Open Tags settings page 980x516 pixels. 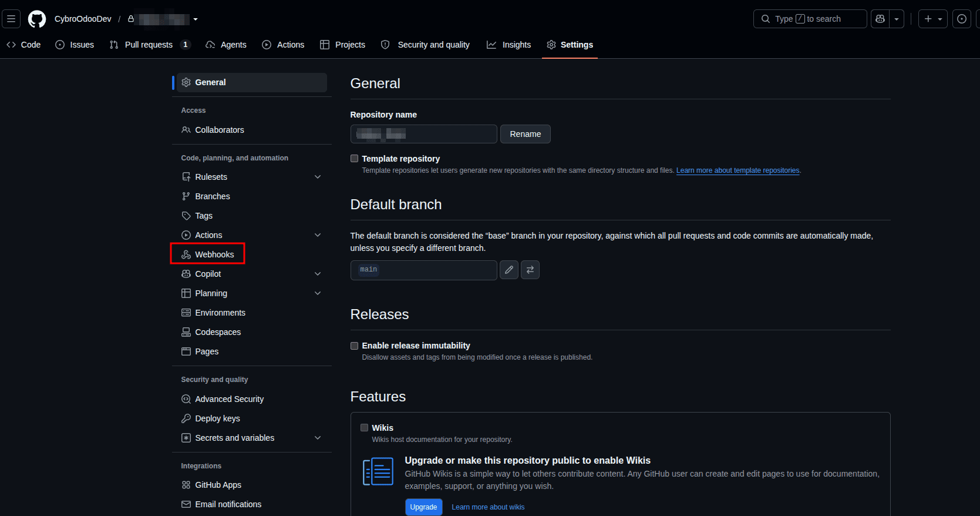(252, 216)
